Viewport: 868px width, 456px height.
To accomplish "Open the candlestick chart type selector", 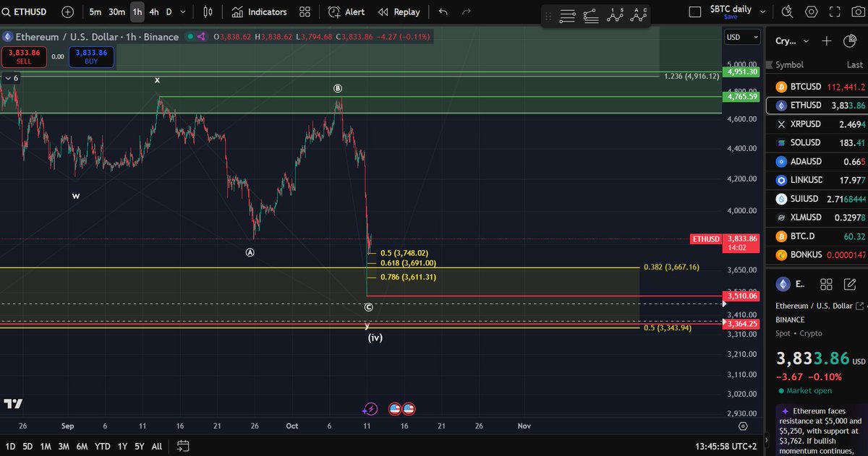I will coord(208,12).
